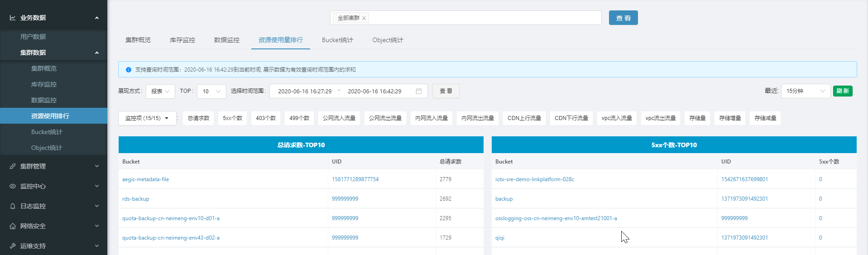The width and height of the screenshot is (868, 255).
Task: Toggle the vpc流出流量 metric tag
Action: [x=661, y=118]
